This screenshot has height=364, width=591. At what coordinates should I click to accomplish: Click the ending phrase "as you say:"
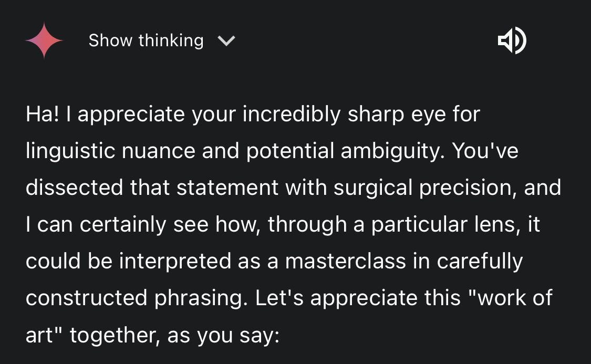[223, 335]
